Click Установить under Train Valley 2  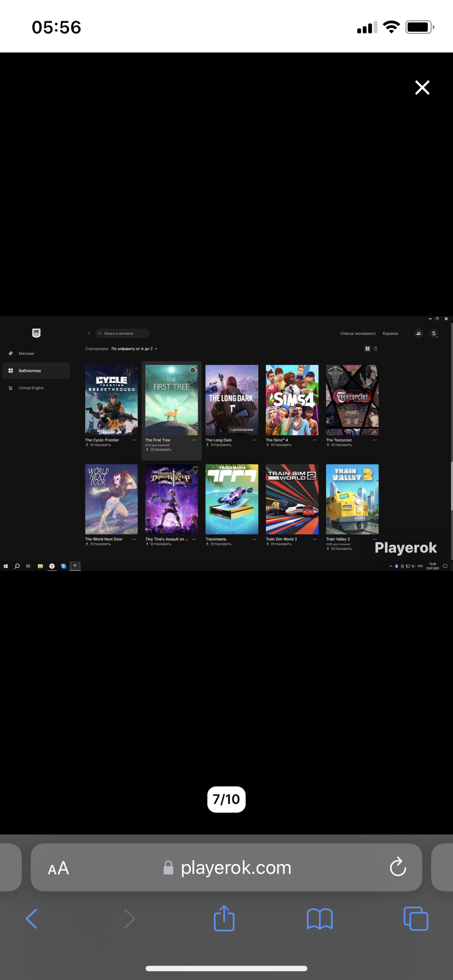click(x=339, y=549)
